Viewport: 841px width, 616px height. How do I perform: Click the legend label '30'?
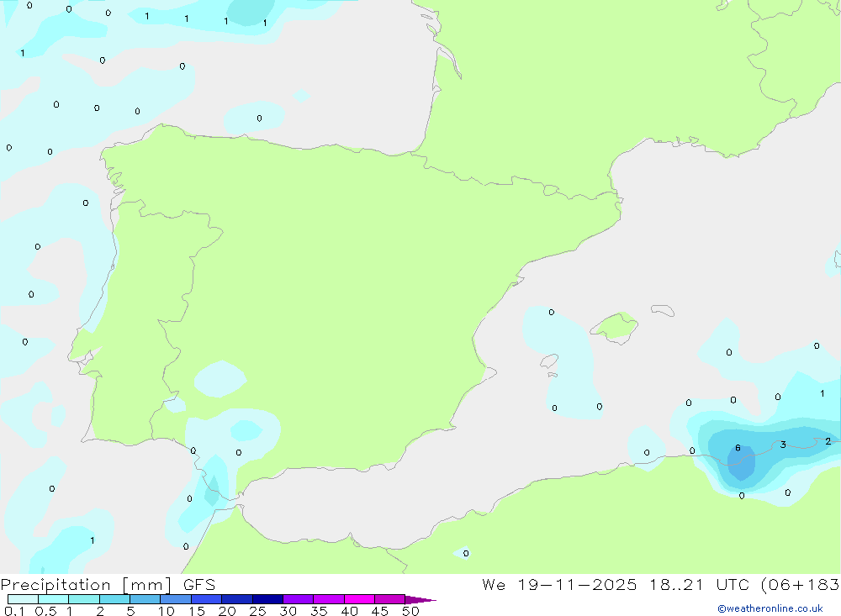(288, 611)
